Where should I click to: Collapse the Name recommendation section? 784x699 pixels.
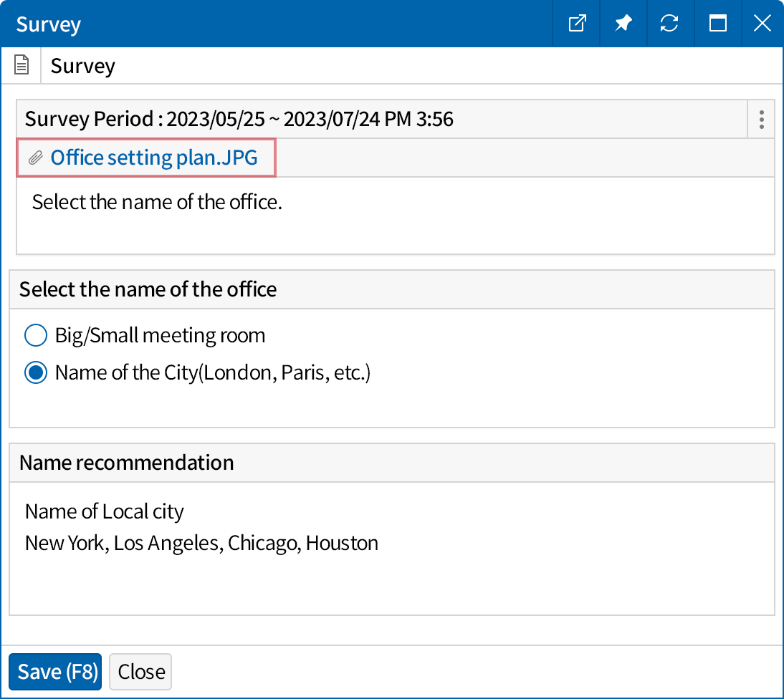point(126,463)
